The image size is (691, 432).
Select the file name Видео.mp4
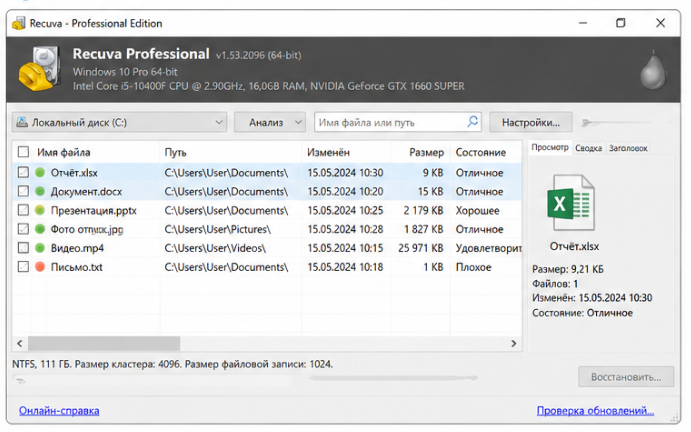(77, 248)
